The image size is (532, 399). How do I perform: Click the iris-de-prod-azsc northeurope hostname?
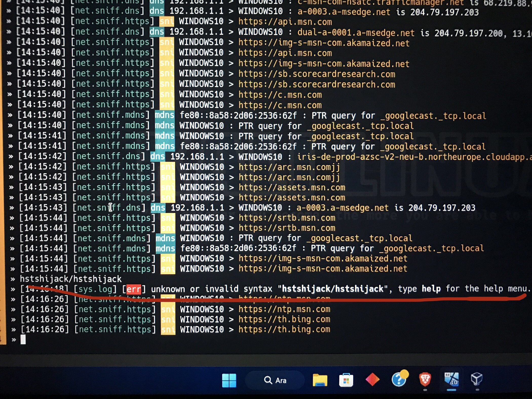tap(413, 157)
